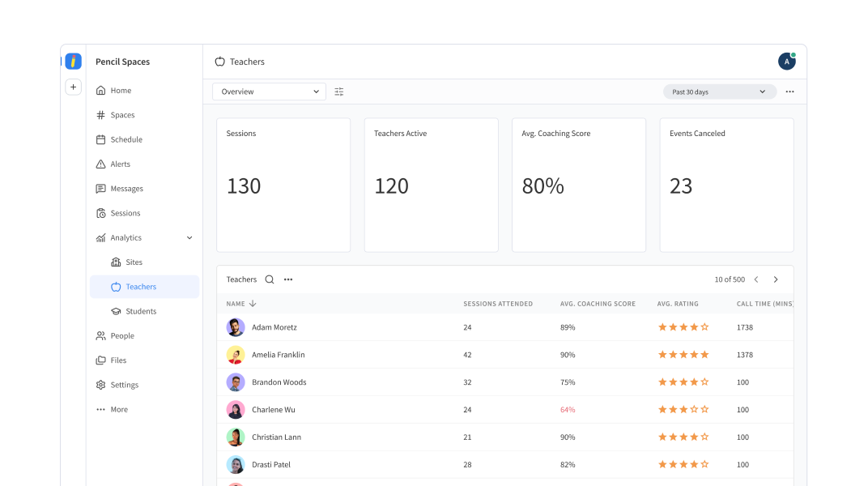The image size is (868, 486).
Task: Open Christian Lann teacher row
Action: [505, 437]
